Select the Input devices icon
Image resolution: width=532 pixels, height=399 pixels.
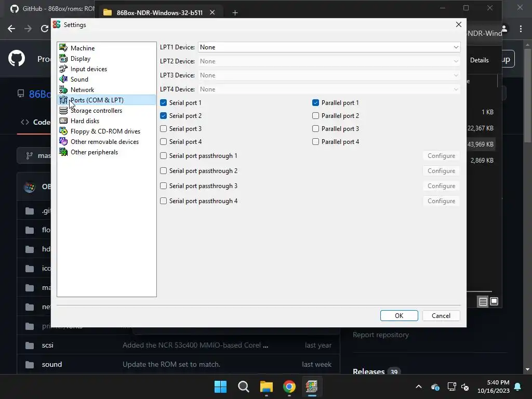(63, 69)
